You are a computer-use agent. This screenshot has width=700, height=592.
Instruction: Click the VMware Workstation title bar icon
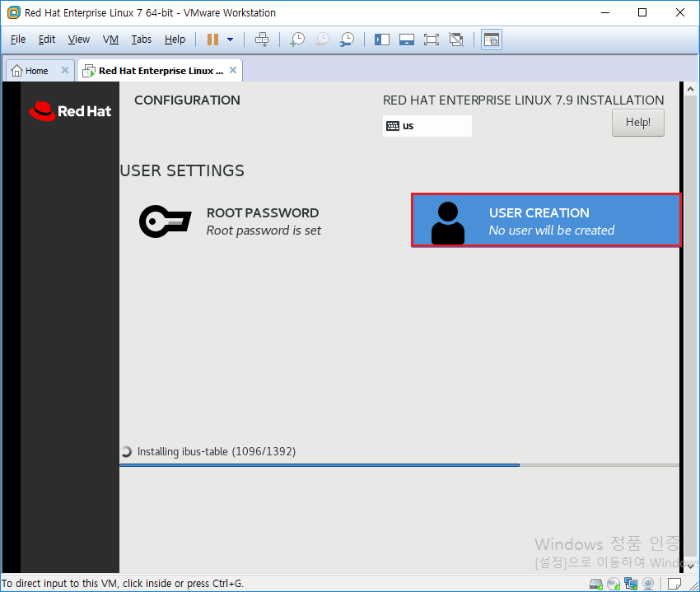(x=14, y=12)
